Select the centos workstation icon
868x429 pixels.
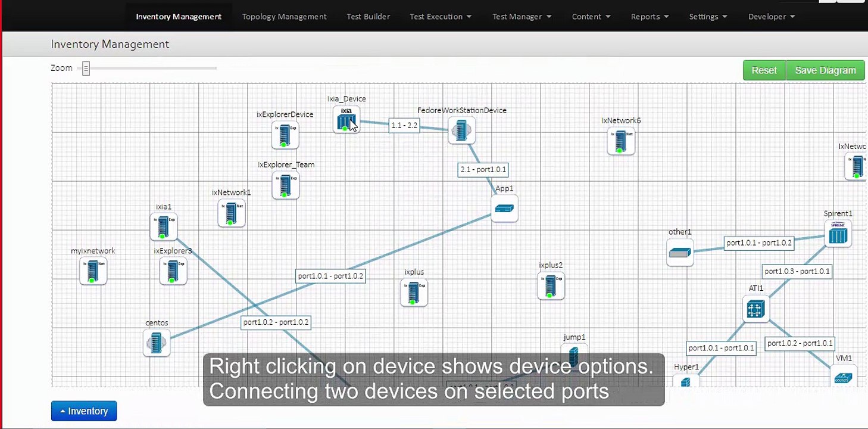click(x=157, y=343)
